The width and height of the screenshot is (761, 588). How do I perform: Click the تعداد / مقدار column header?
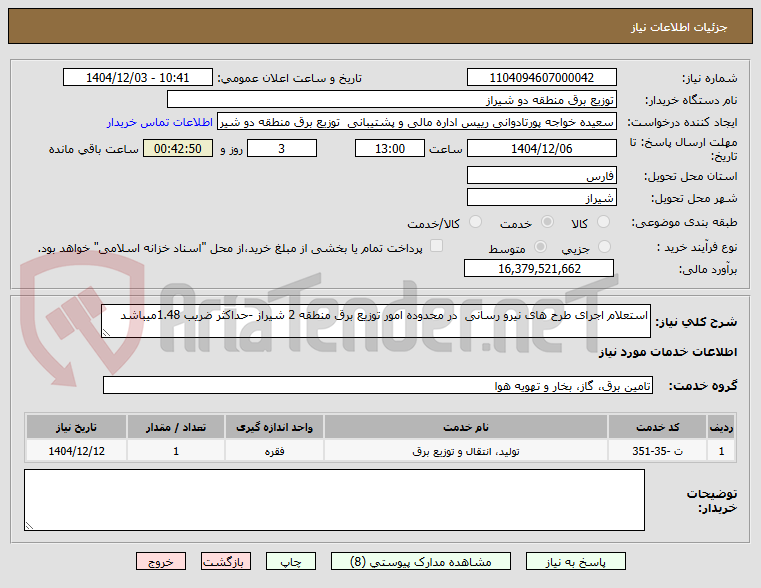point(176,427)
